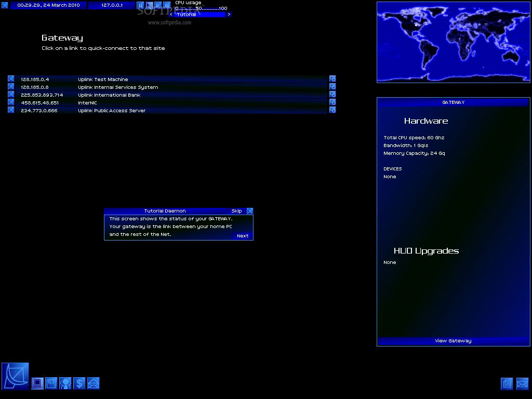This screenshot has height=399, width=532.
Task: Click the View Gateway button
Action: coord(453,341)
